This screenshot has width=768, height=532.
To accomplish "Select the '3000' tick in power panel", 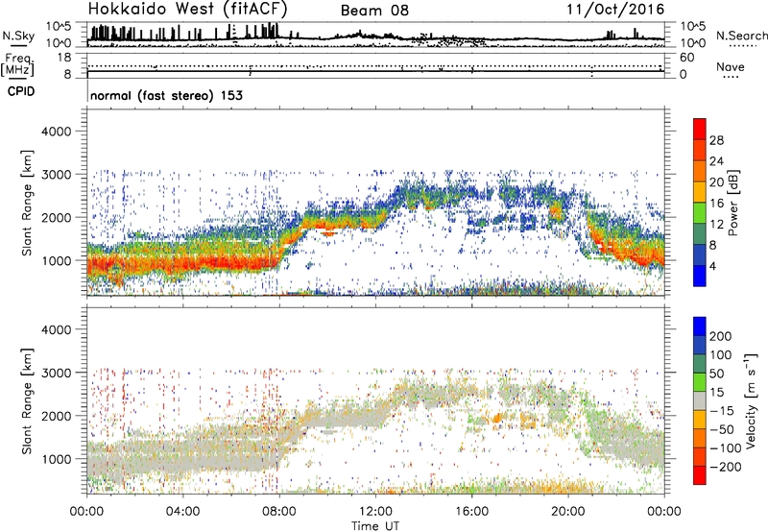I will pos(57,175).
